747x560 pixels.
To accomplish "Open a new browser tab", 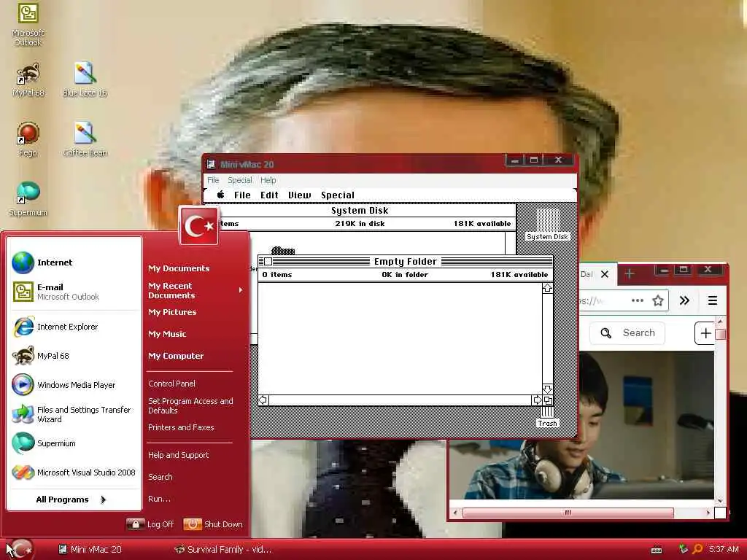I will (630, 274).
